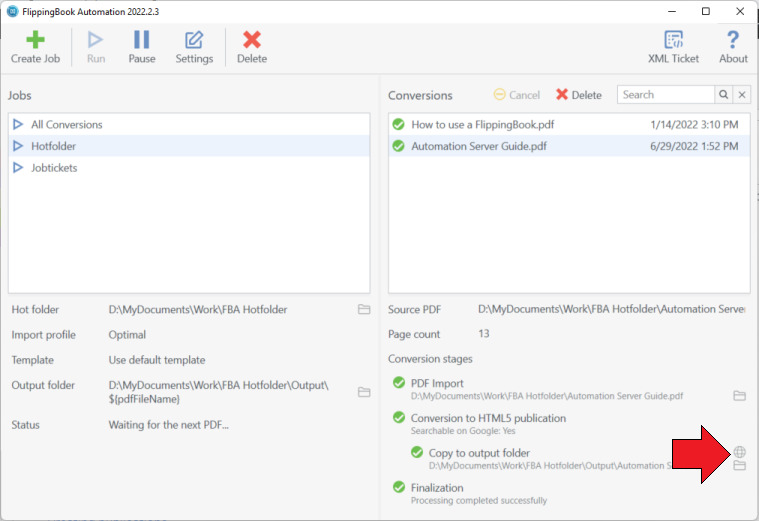Image resolution: width=759 pixels, height=521 pixels.
Task: Click the Run toolbar button
Action: coord(95,47)
